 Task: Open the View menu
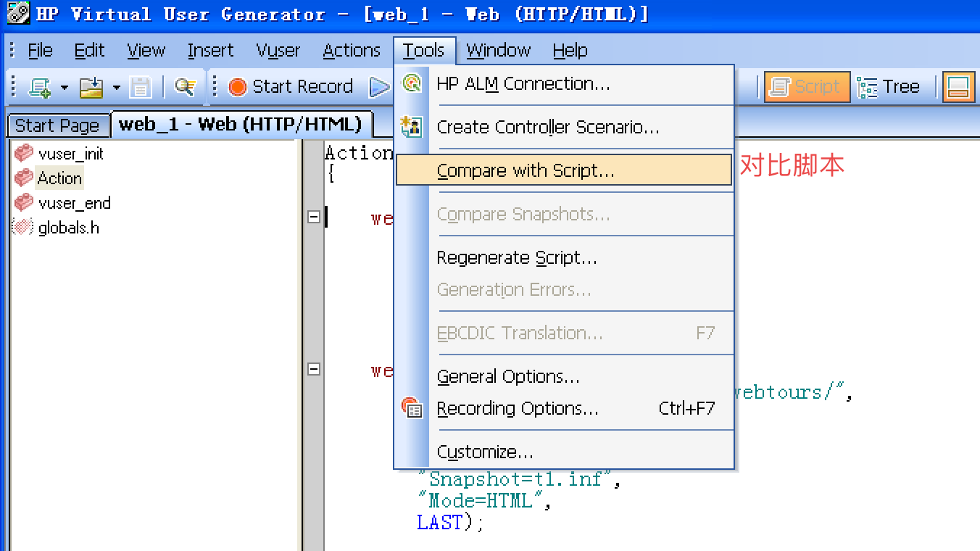point(146,51)
